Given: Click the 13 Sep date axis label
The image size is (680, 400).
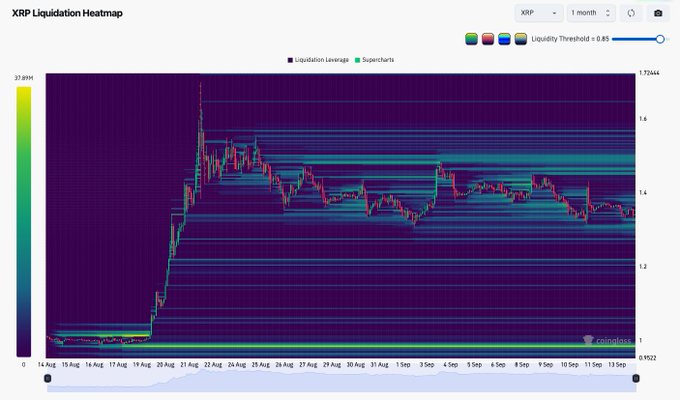Looking at the screenshot, I should click(617, 365).
